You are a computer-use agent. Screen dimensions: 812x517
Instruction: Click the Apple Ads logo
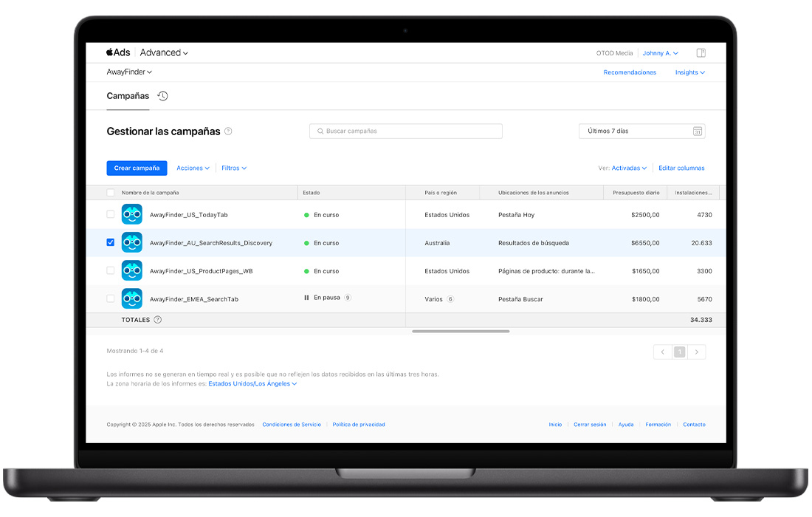pyautogui.click(x=118, y=52)
